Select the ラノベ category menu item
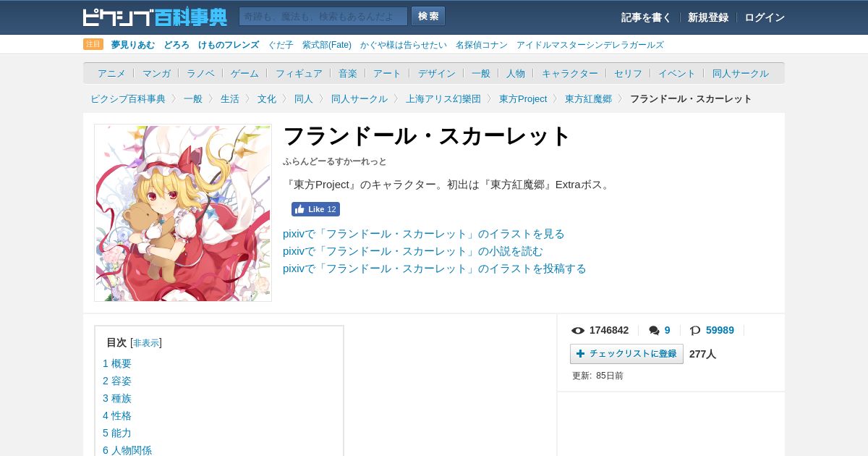Image resolution: width=868 pixels, height=456 pixels. 200,73
